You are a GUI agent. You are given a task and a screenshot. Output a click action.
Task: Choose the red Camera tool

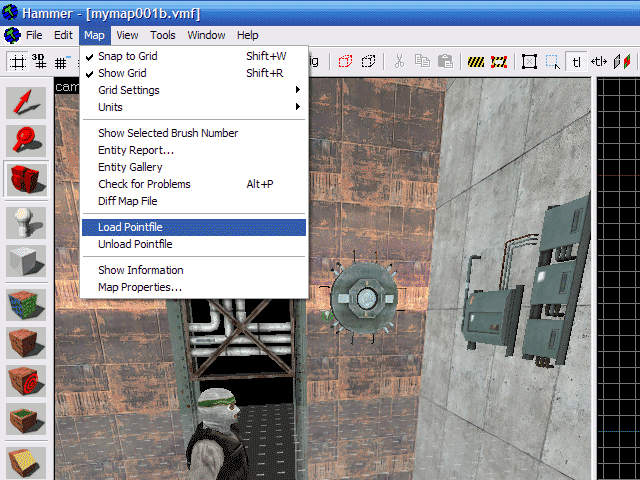point(26,181)
